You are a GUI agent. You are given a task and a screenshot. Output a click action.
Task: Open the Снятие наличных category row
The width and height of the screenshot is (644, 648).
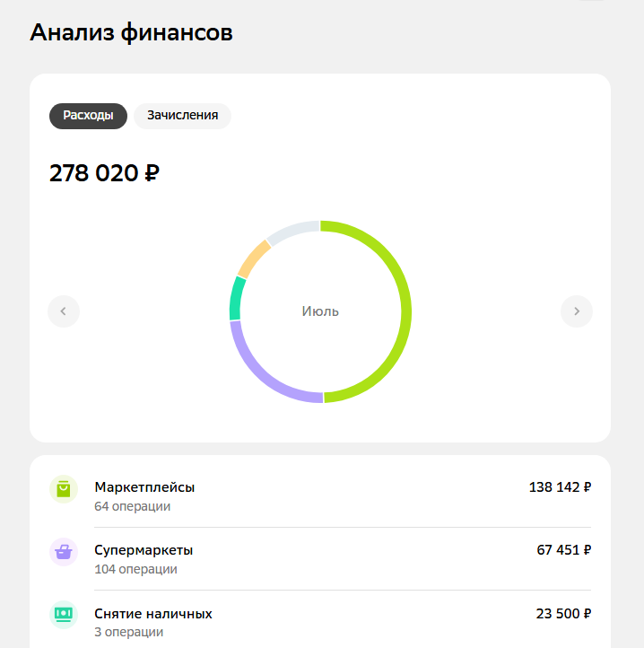(320, 622)
